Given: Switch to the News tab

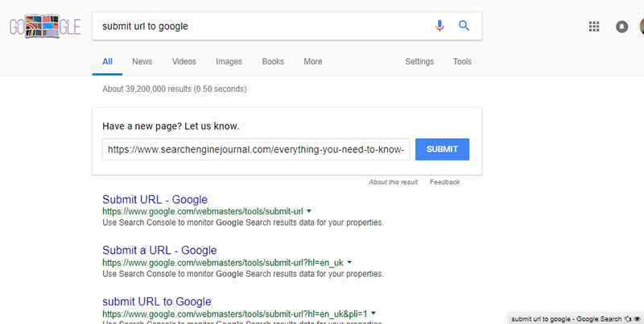Looking at the screenshot, I should coord(142,61).
